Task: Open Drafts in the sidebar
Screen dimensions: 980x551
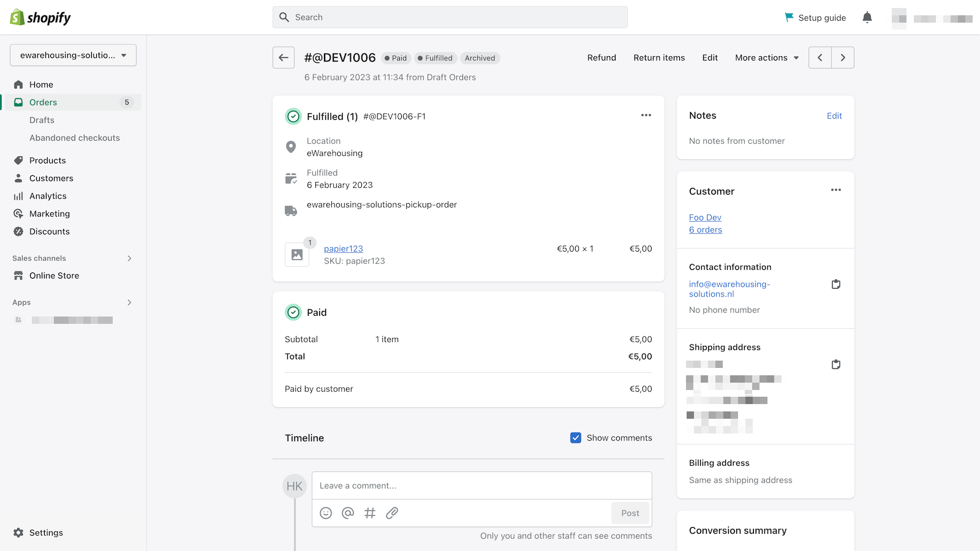Action: tap(42, 120)
